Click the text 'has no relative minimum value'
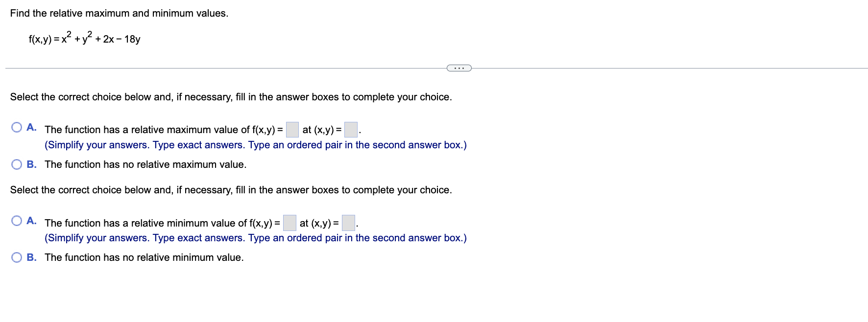The image size is (868, 322). click(144, 257)
